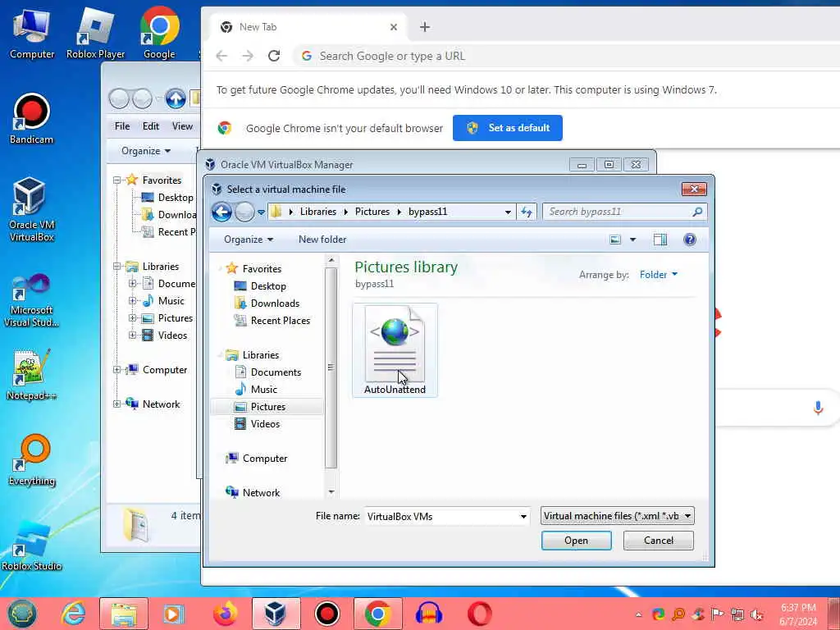Refresh the bypass11 folder path
Image resolution: width=840 pixels, height=630 pixels.
click(x=527, y=212)
